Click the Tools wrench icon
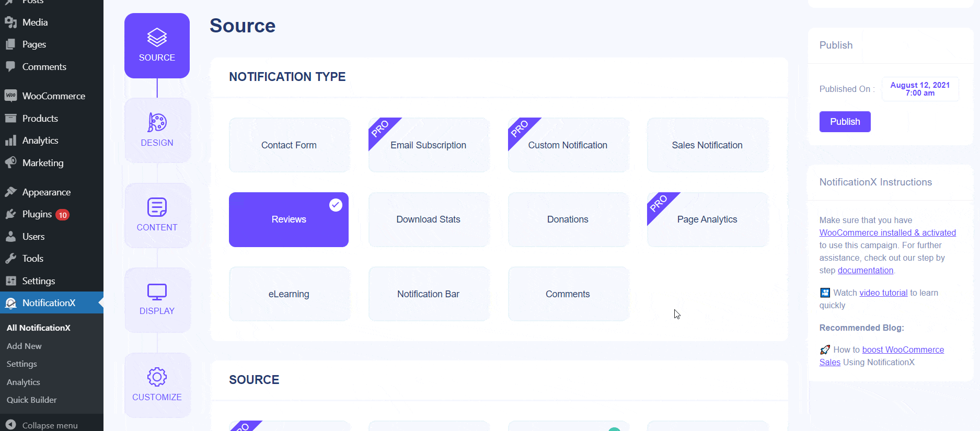The width and height of the screenshot is (980, 431). click(x=11, y=259)
